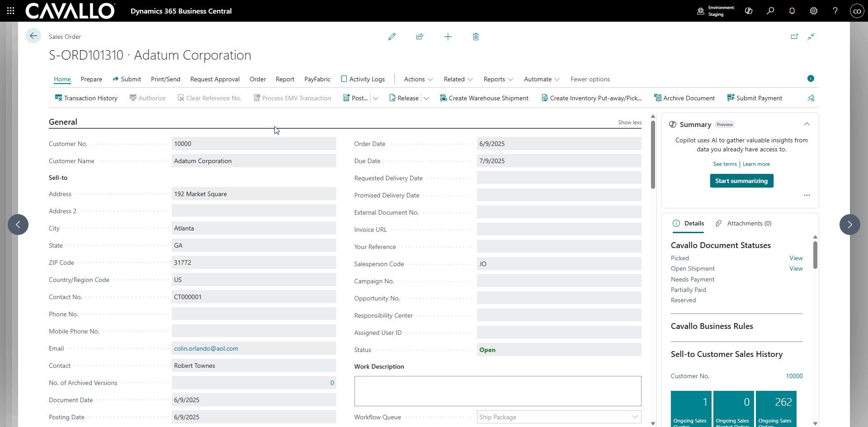The height and width of the screenshot is (427, 868).
Task: Click the factbox pane scrollbar
Action: tap(815, 255)
